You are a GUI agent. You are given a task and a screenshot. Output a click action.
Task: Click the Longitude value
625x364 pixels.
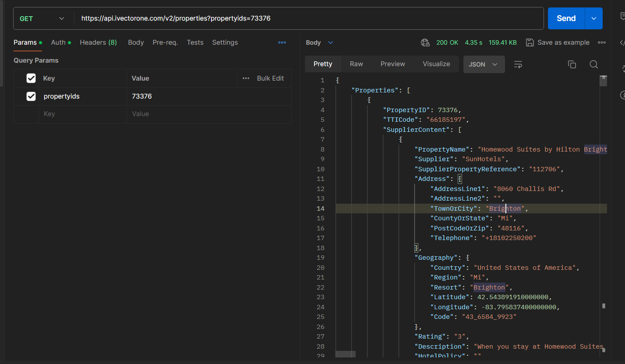(x=519, y=307)
